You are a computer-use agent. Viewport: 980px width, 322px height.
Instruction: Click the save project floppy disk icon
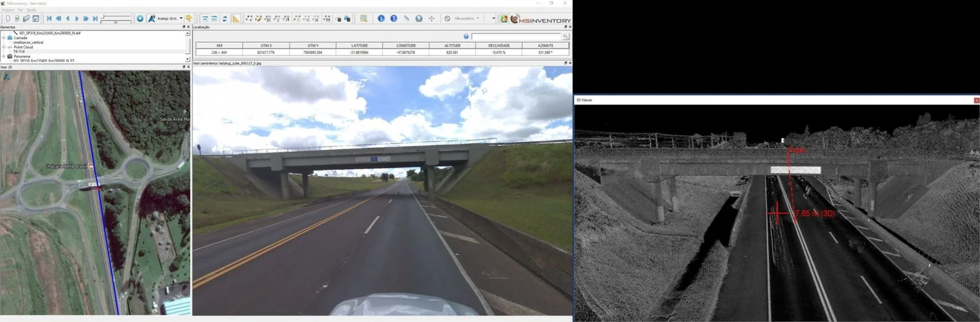tap(36, 18)
